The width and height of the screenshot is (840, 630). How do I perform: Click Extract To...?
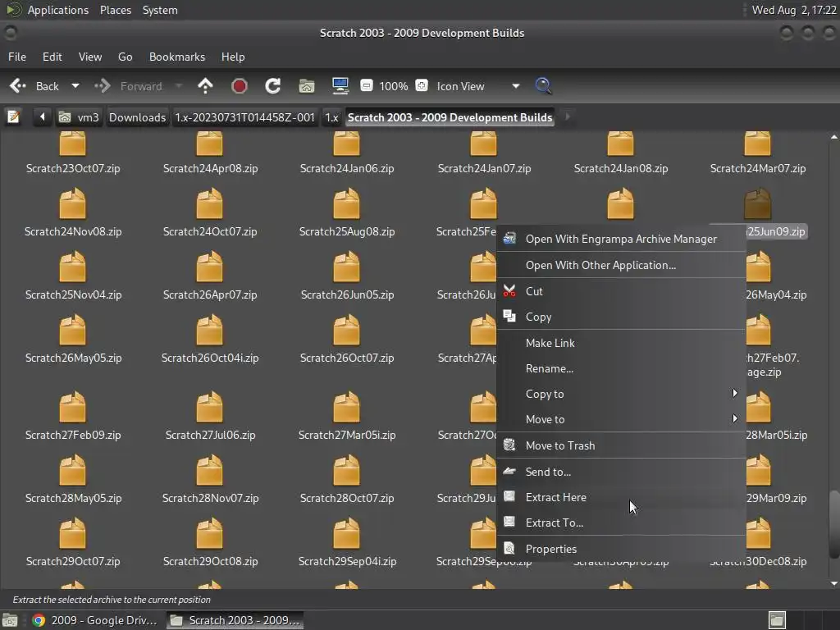(x=622, y=523)
